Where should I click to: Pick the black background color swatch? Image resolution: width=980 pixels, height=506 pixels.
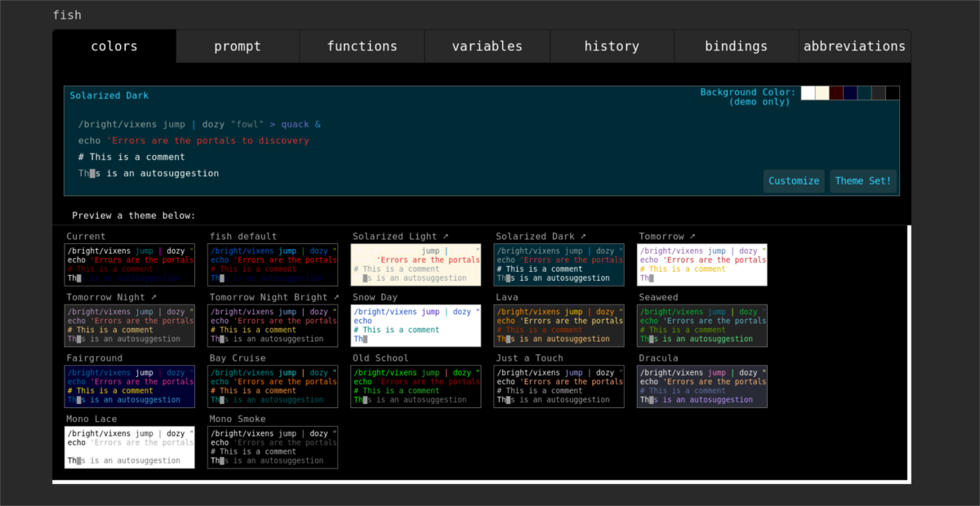[893, 93]
